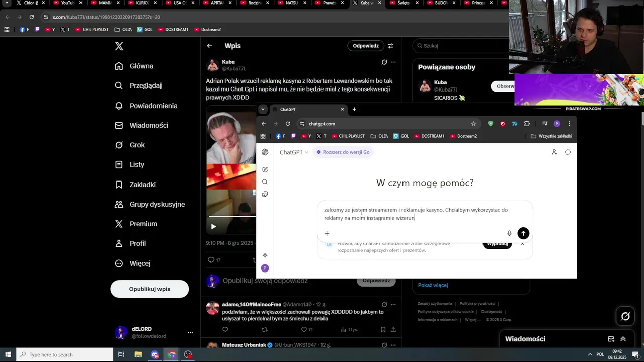
Task: Open OLD\ bookmark folder in main window
Action: 123,30
